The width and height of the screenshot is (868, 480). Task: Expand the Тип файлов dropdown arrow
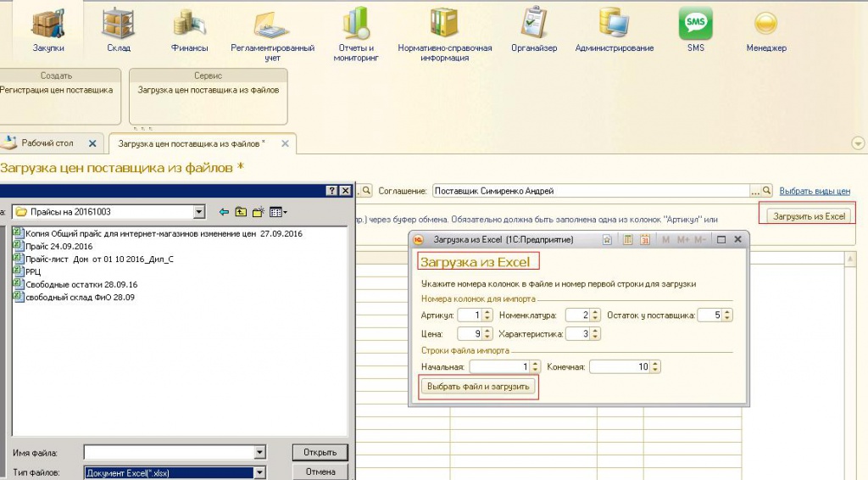pyautogui.click(x=259, y=473)
